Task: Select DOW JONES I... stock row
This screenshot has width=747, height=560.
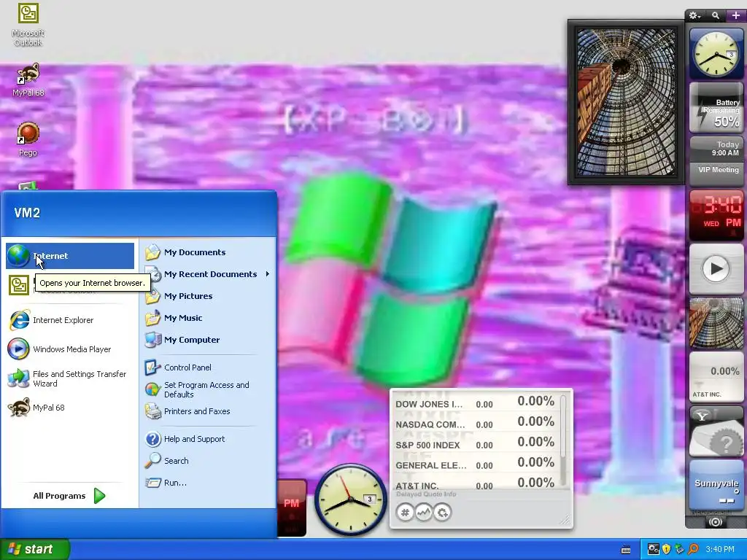Action: pyautogui.click(x=475, y=403)
